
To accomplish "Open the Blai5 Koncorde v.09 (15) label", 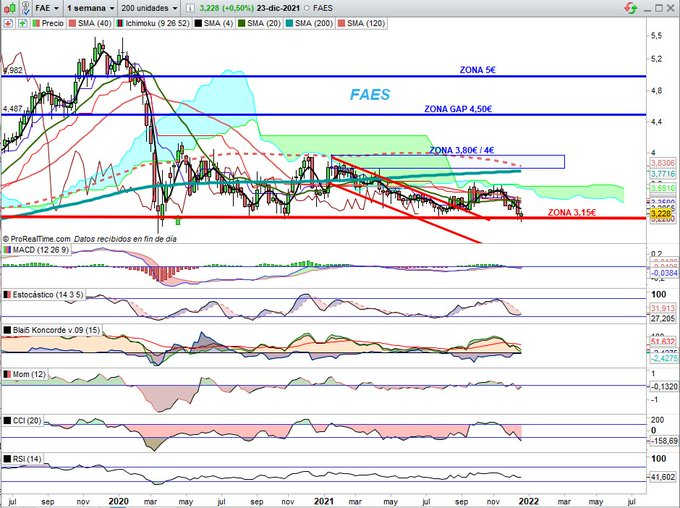I will point(56,330).
